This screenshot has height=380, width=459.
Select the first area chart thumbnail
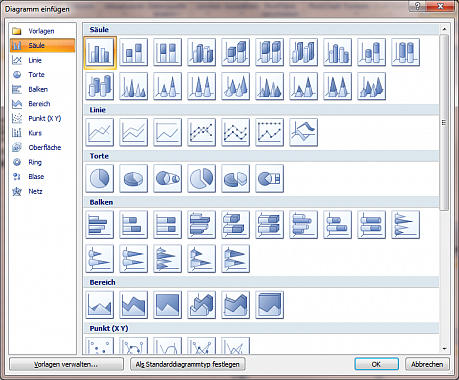point(100,305)
